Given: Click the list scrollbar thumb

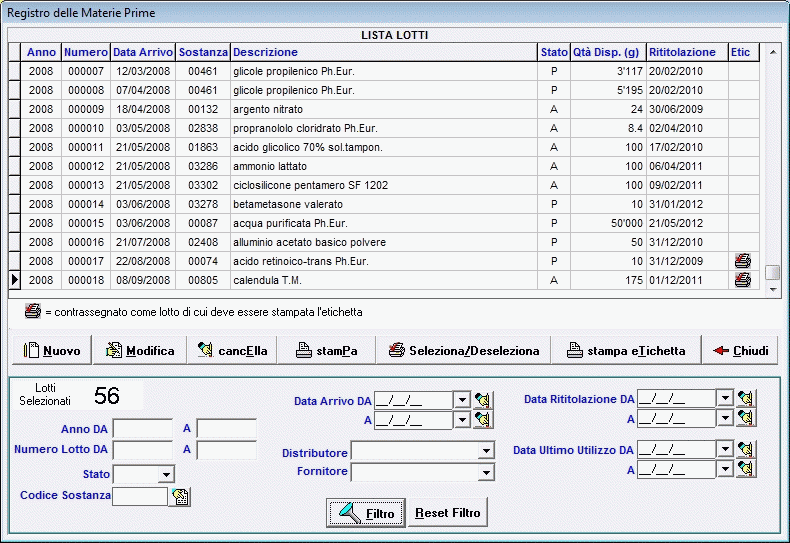Looking at the screenshot, I should pyautogui.click(x=772, y=272).
